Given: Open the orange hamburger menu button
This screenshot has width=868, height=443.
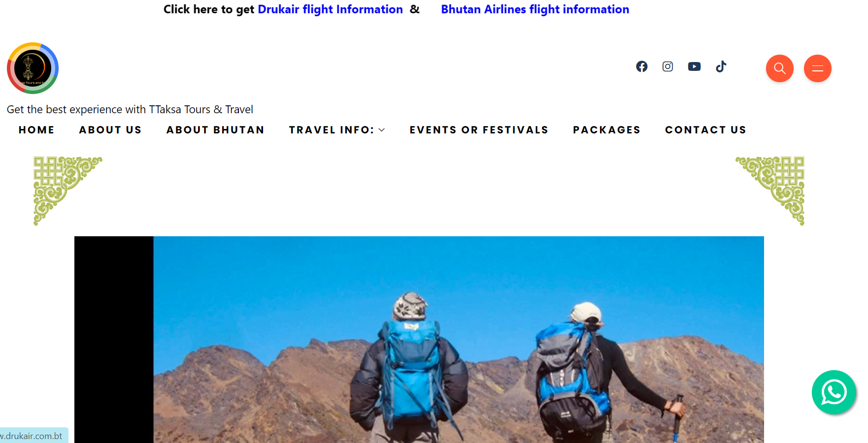Looking at the screenshot, I should click(x=817, y=68).
